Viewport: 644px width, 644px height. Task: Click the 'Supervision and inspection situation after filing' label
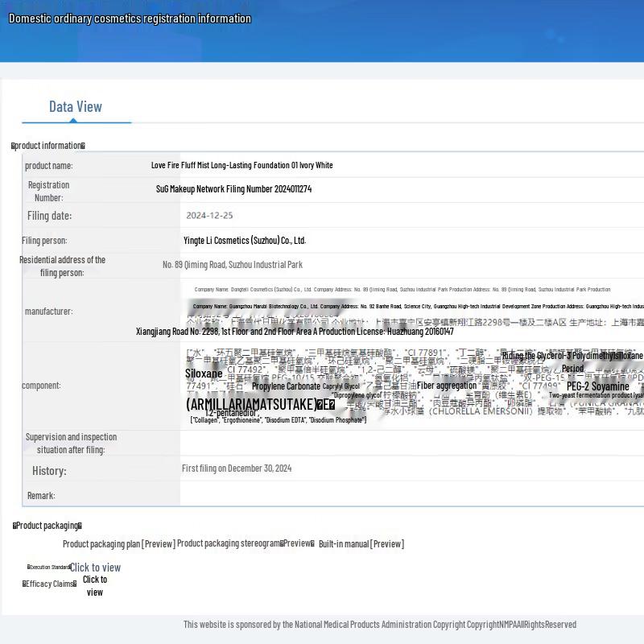(71, 444)
